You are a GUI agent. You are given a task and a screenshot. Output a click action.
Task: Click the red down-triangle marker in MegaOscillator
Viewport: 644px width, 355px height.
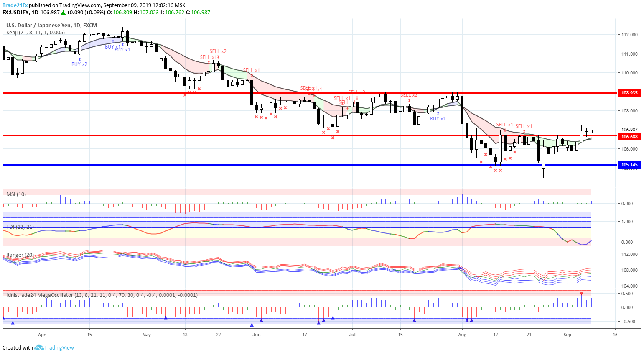pyautogui.click(x=581, y=294)
